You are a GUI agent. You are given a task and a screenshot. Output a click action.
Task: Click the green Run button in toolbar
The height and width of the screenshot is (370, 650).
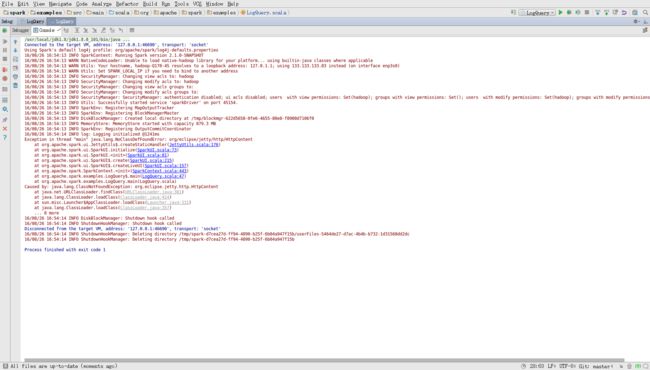pyautogui.click(x=560, y=12)
